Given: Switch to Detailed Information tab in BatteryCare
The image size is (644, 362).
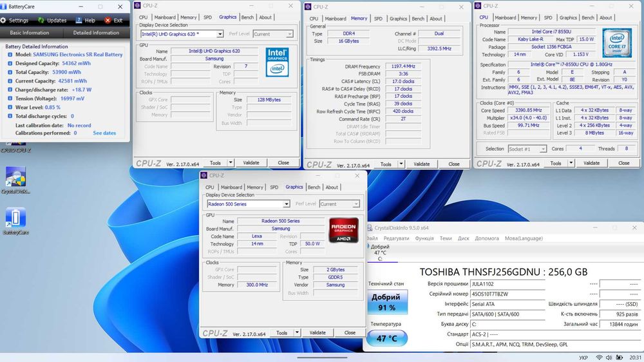Looking at the screenshot, I should [x=96, y=33].
